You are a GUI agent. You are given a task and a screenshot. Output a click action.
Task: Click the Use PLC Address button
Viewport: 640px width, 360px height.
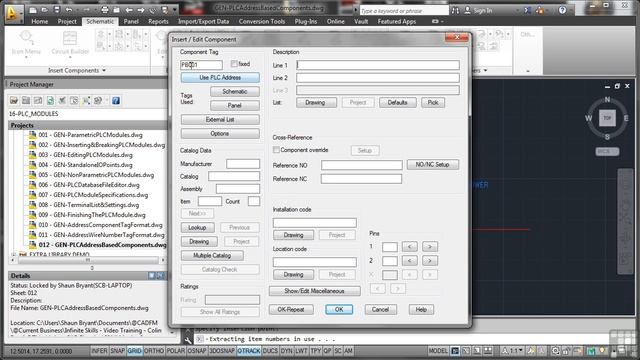point(220,77)
